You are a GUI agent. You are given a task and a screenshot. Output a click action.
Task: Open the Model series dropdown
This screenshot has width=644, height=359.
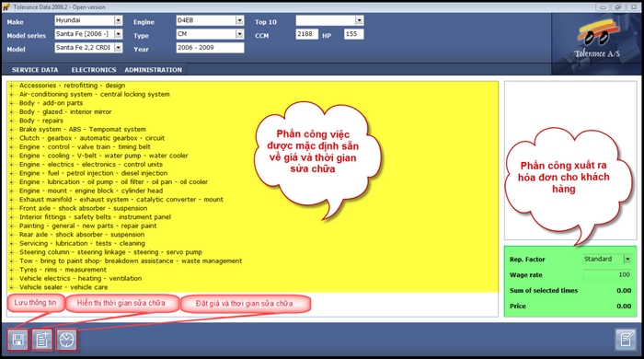click(118, 34)
